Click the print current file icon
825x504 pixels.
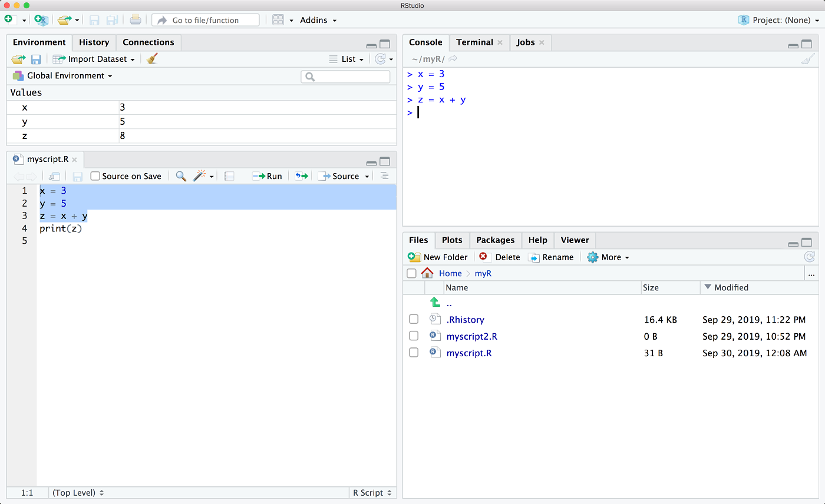136,20
